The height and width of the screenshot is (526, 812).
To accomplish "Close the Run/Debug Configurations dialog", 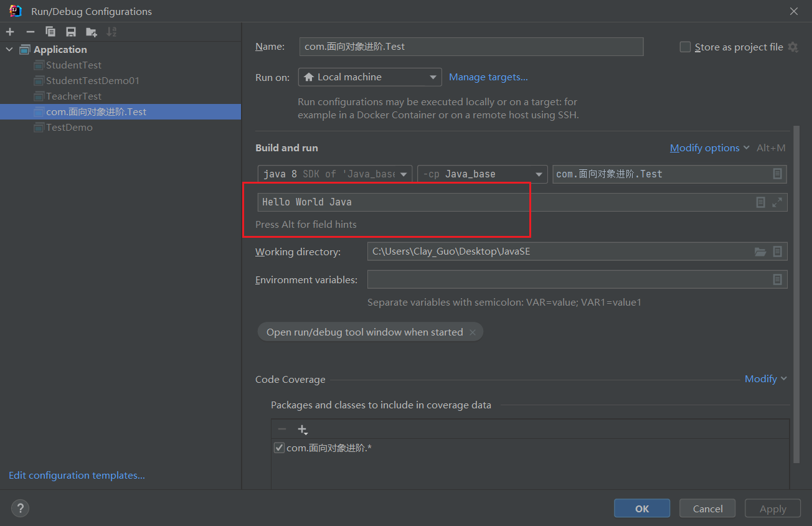I will click(x=794, y=11).
